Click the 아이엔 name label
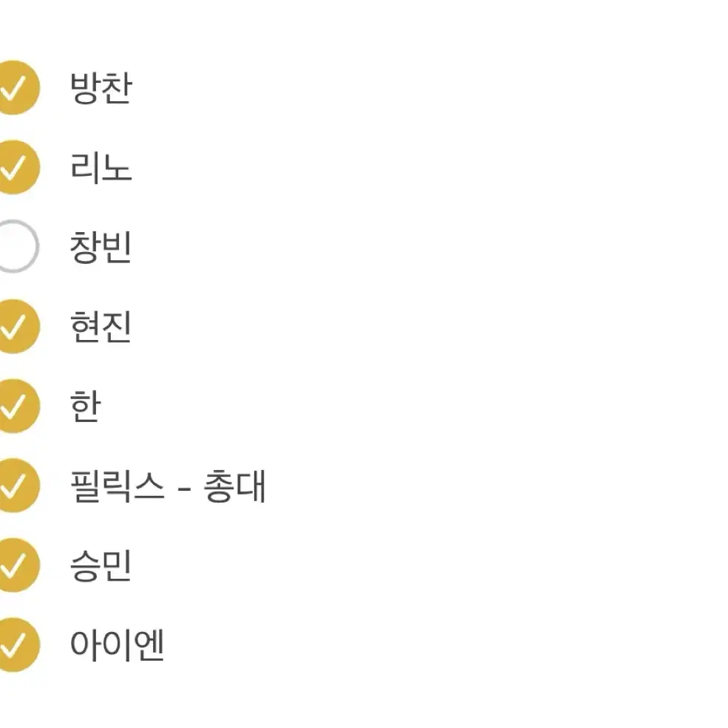Viewport: 728px width, 728px height. click(x=117, y=645)
